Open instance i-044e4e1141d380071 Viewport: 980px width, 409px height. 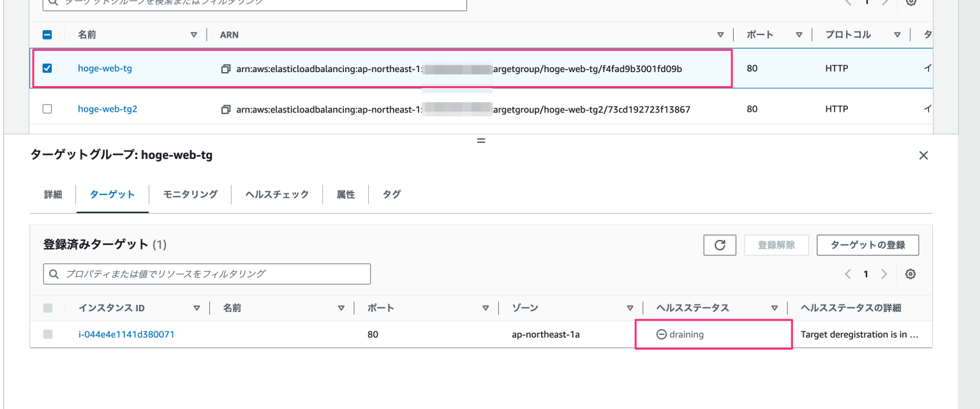[126, 334]
